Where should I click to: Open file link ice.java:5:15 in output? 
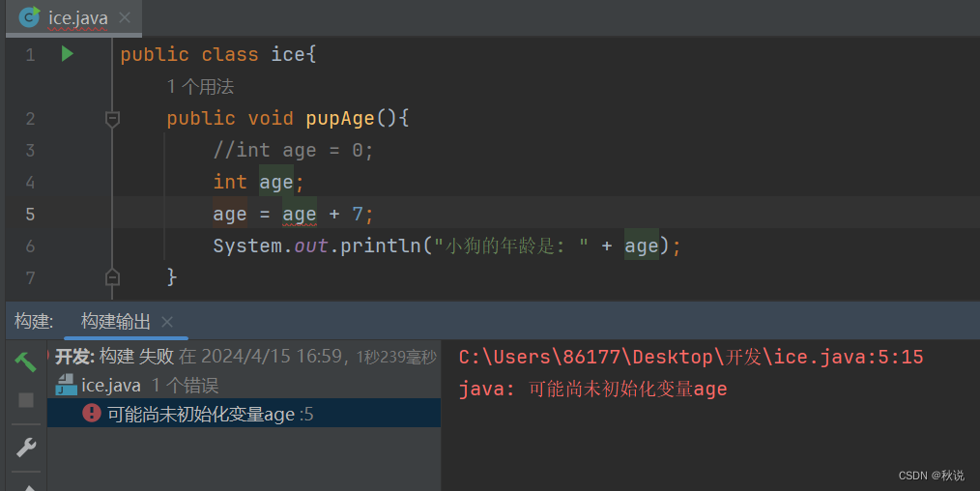[x=691, y=358]
